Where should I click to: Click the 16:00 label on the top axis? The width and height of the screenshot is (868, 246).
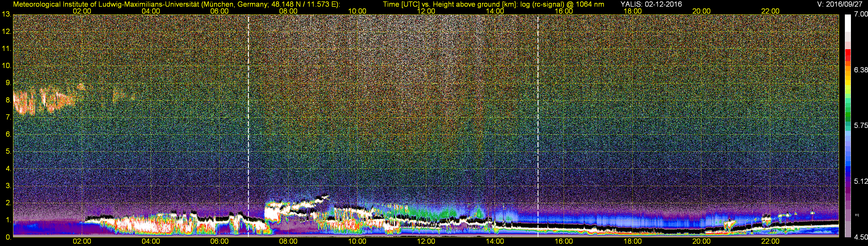[x=564, y=11]
